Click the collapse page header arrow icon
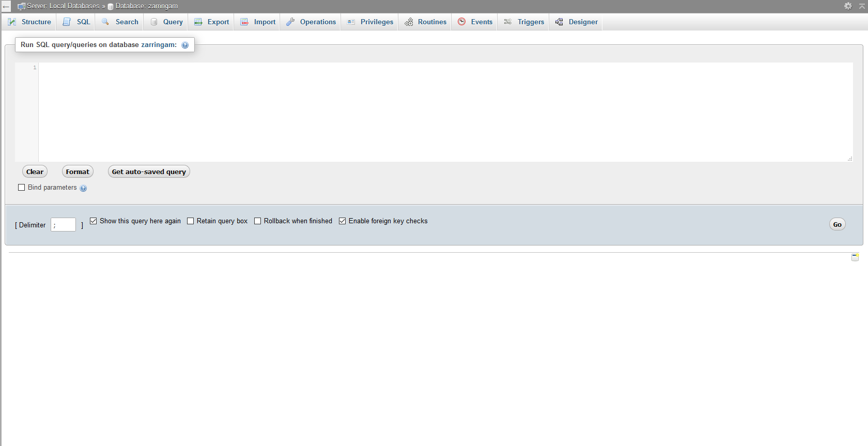868x446 pixels. [862, 6]
